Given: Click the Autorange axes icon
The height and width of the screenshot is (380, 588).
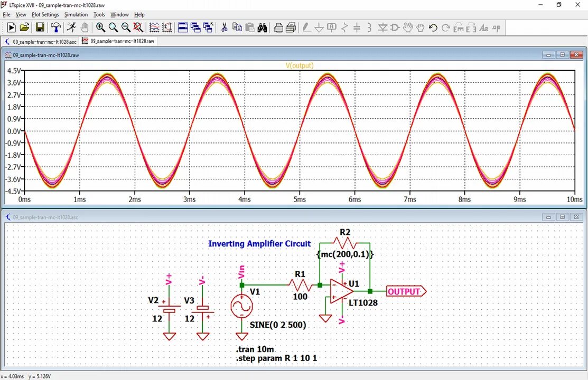Looking at the screenshot, I should coord(167,27).
